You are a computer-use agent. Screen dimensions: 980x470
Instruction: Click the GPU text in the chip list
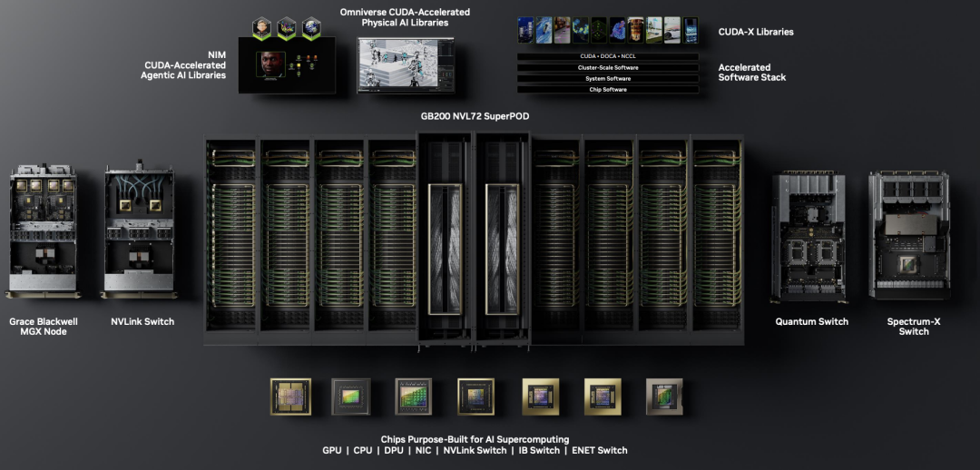[332, 450]
